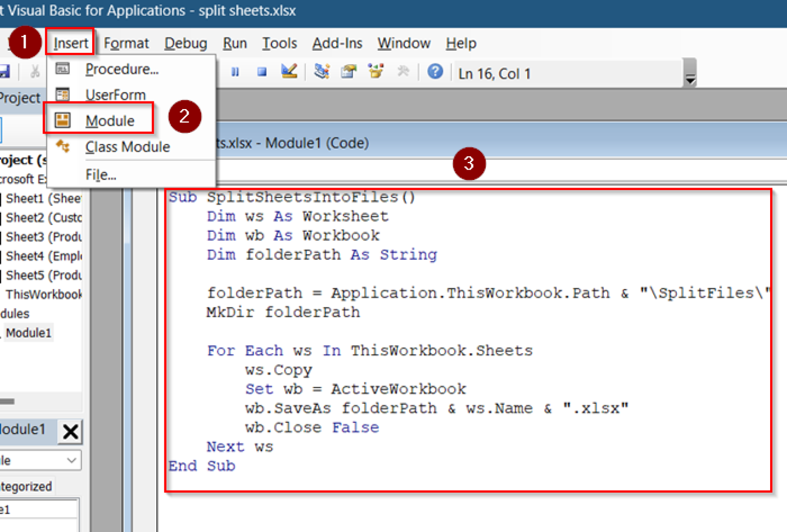
Task: Click the Save icon on the toolbar
Action: 6,72
